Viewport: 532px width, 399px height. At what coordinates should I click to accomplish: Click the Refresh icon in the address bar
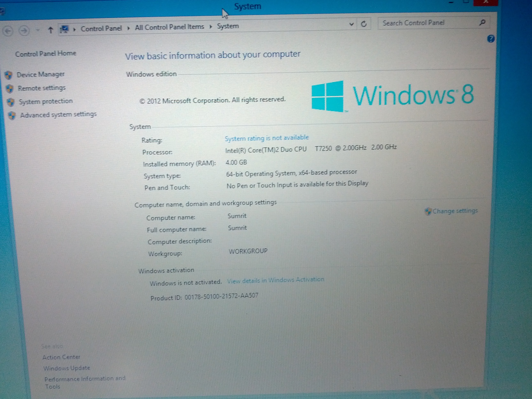coord(364,24)
